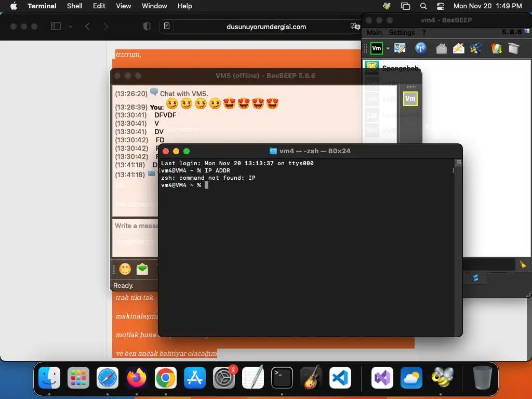This screenshot has width=532, height=399.
Task: Open the View menu in the menu bar
Action: pos(124,6)
